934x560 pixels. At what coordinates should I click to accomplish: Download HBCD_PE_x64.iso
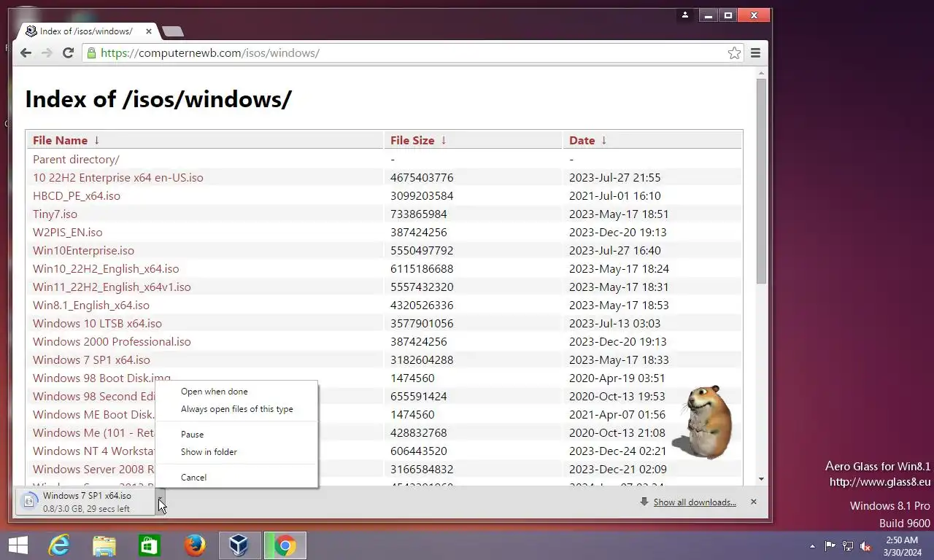tap(77, 195)
